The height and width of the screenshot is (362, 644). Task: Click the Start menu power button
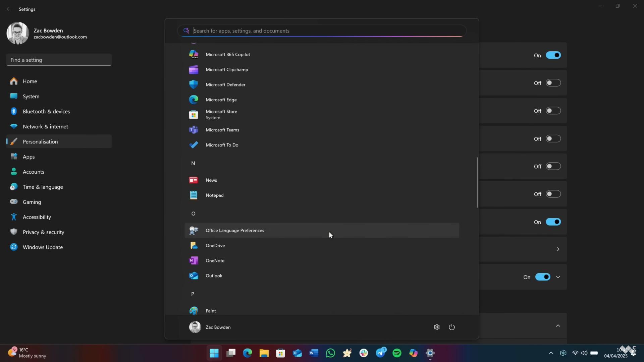click(x=452, y=327)
